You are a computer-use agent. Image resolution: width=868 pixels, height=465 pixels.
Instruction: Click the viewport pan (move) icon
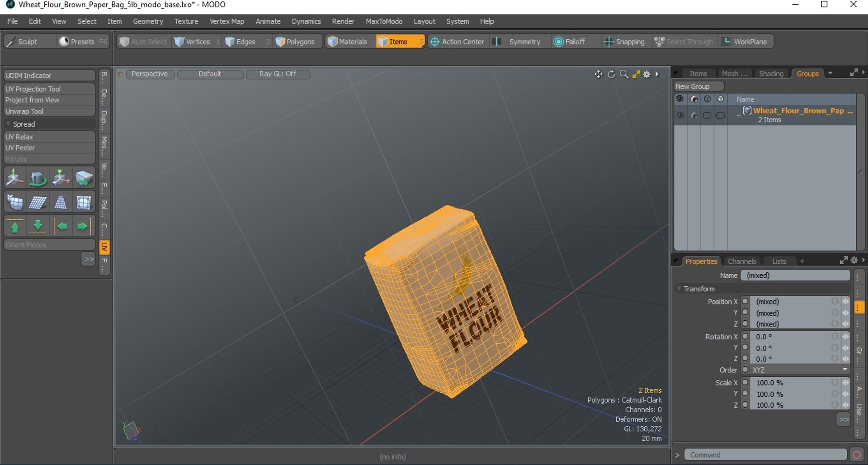pos(599,74)
